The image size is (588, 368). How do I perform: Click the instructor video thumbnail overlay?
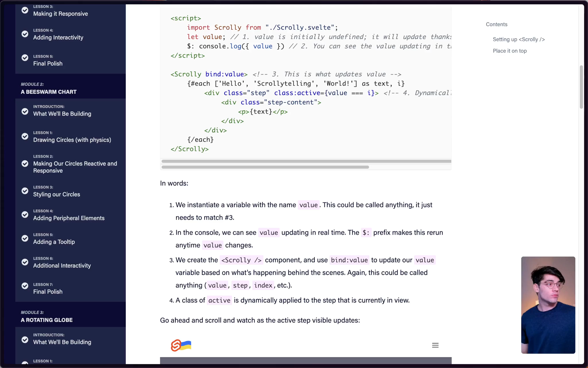[x=548, y=305]
